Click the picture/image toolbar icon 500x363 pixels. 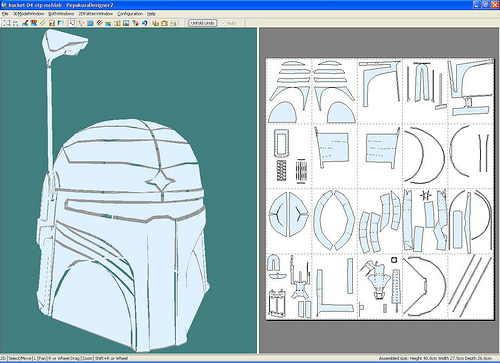tap(126, 23)
